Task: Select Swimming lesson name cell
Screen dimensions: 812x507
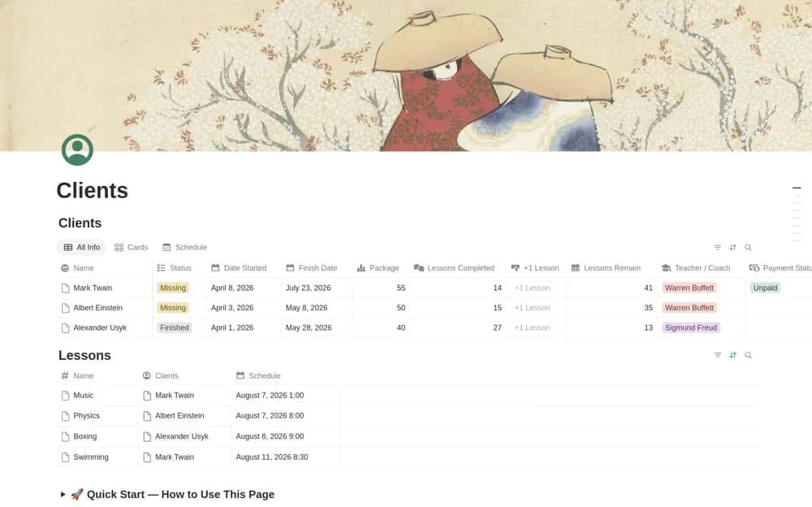Action: click(97, 457)
